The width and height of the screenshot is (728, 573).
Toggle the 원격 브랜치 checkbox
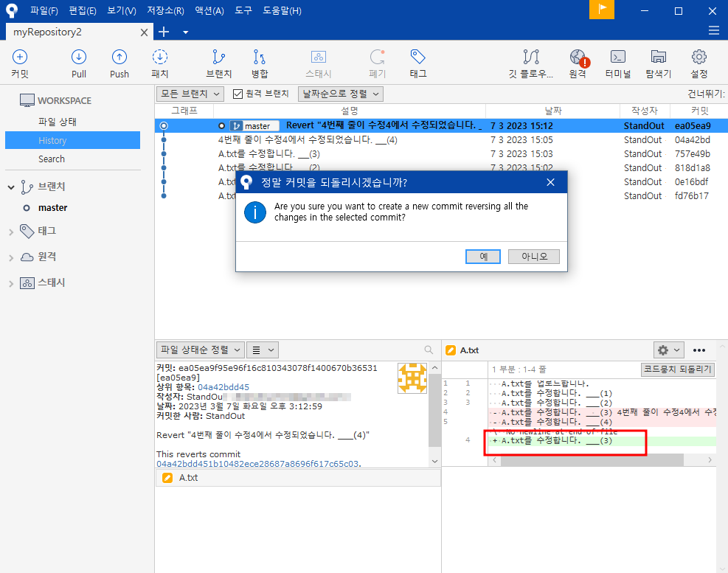(238, 94)
